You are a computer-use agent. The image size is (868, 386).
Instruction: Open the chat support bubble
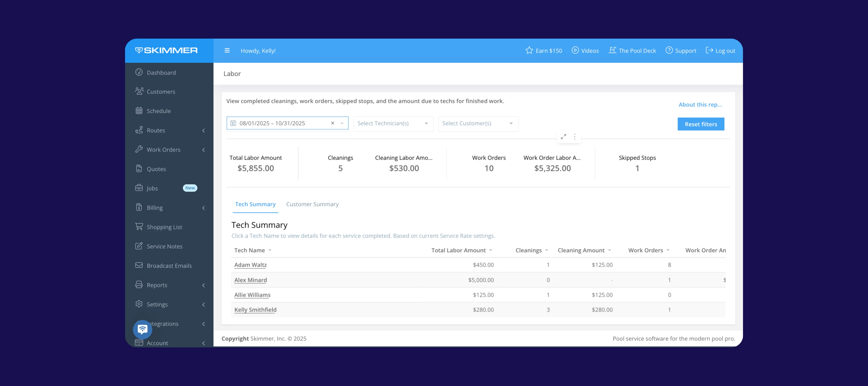click(x=143, y=329)
